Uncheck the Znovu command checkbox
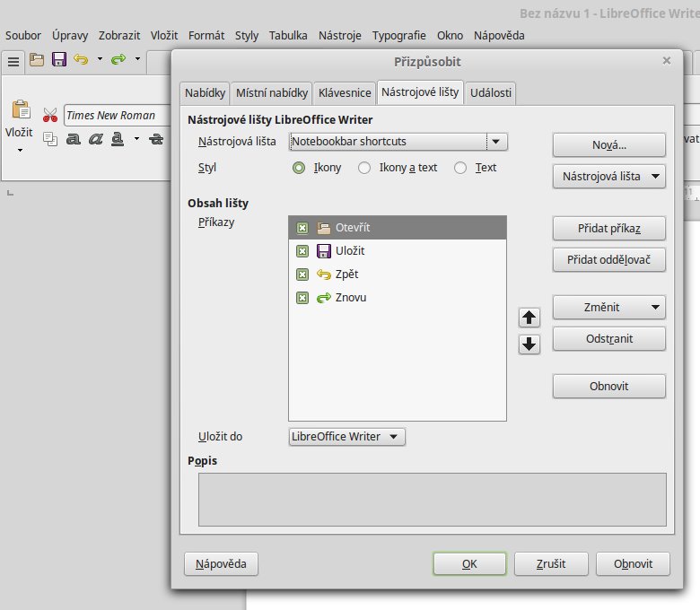The height and width of the screenshot is (610, 700). [302, 298]
